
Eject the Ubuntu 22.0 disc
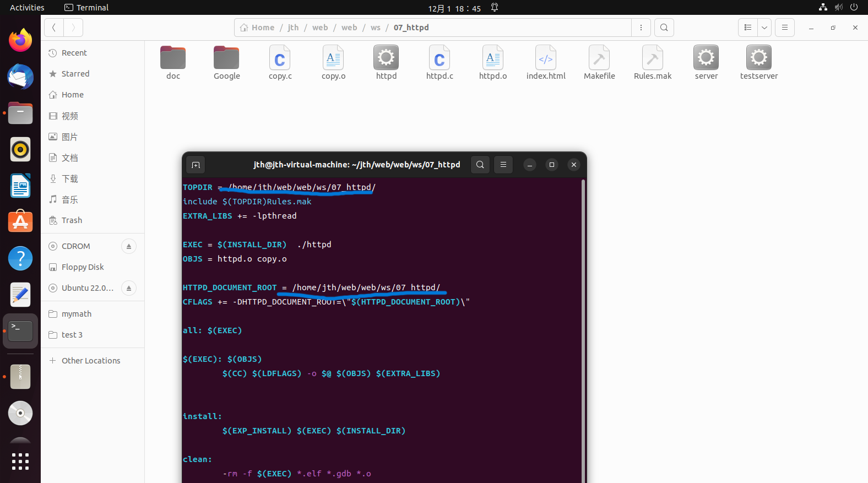(129, 288)
